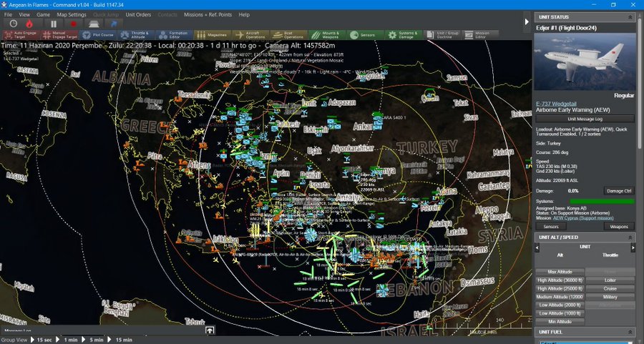This screenshot has height=344, width=644.
Task: Click the green Systems status bar
Action: pos(601,201)
